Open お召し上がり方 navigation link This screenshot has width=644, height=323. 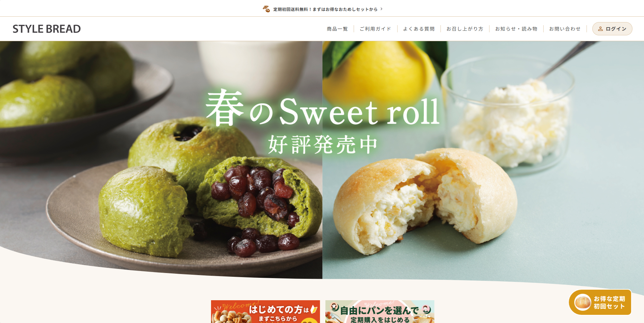point(465,29)
